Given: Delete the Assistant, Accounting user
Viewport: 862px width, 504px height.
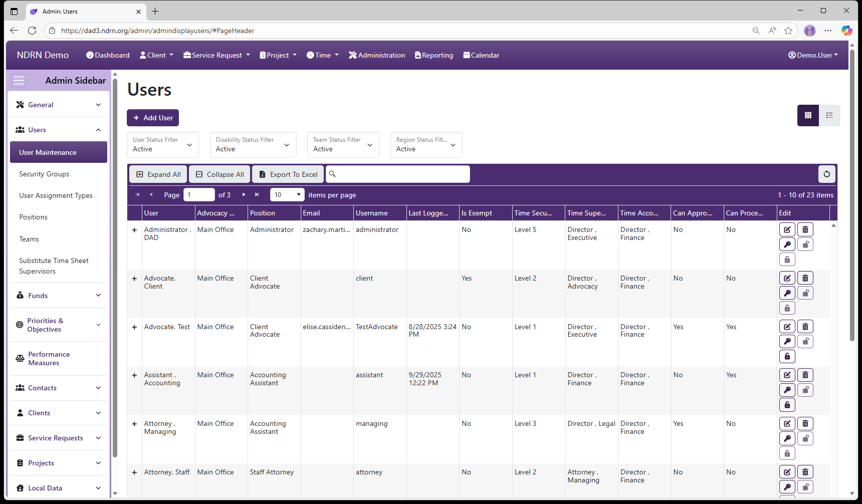Looking at the screenshot, I should pyautogui.click(x=805, y=375).
